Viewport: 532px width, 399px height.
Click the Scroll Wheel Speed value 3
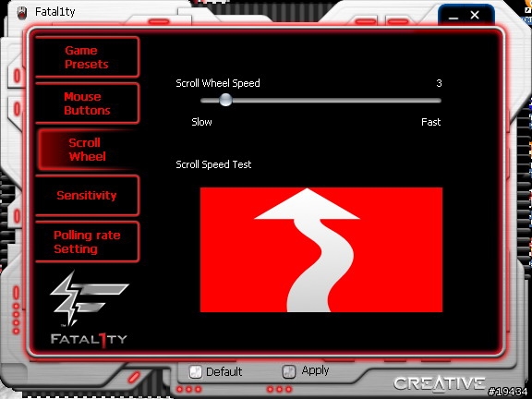click(439, 83)
